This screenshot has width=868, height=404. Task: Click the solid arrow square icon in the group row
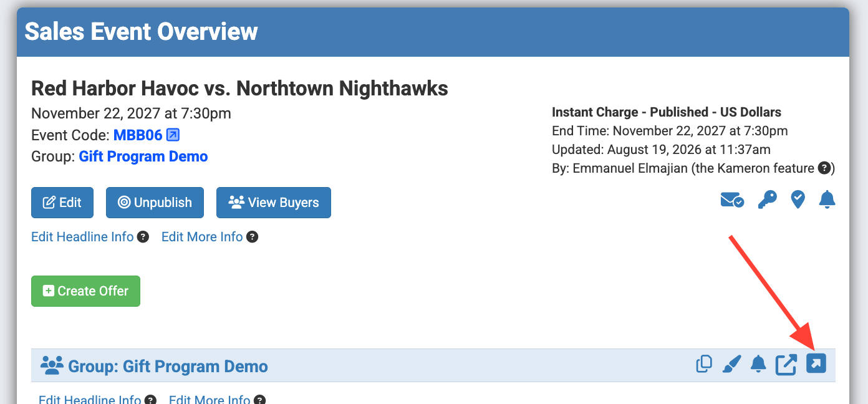[816, 363]
